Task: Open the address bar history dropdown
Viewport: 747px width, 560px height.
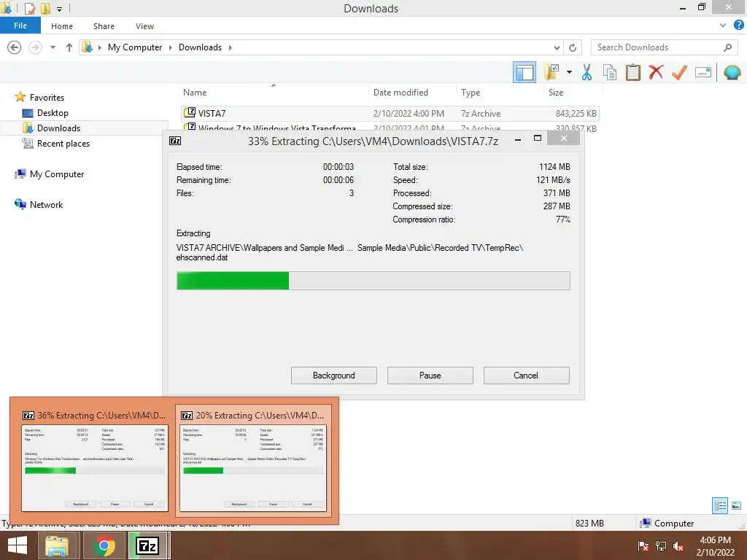Action: (x=557, y=47)
